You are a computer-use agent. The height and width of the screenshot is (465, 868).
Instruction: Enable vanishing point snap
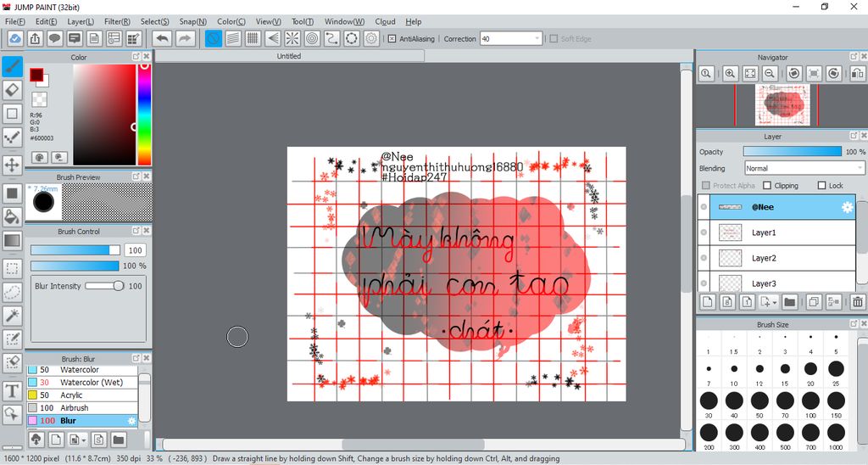click(x=272, y=38)
